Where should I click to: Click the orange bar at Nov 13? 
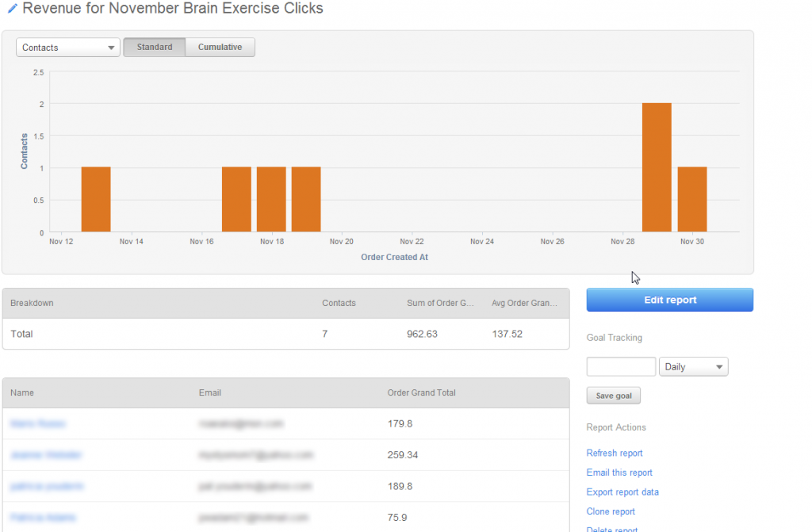point(96,199)
